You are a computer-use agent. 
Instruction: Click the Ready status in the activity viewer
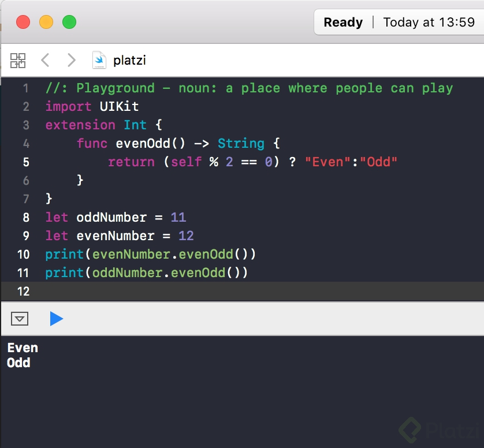point(343,22)
